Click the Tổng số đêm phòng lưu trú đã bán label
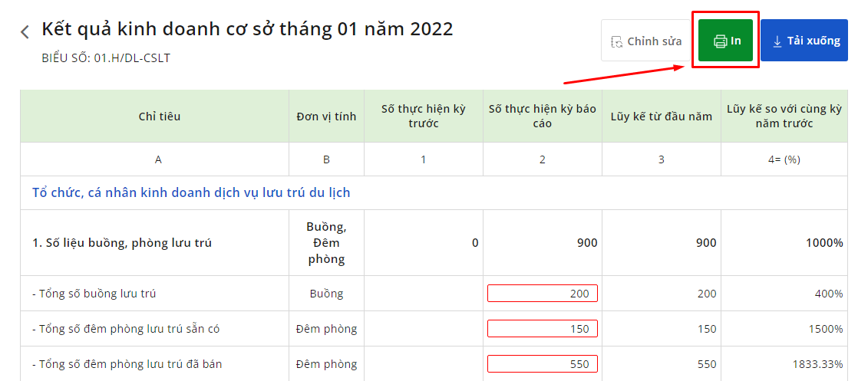 (127, 364)
